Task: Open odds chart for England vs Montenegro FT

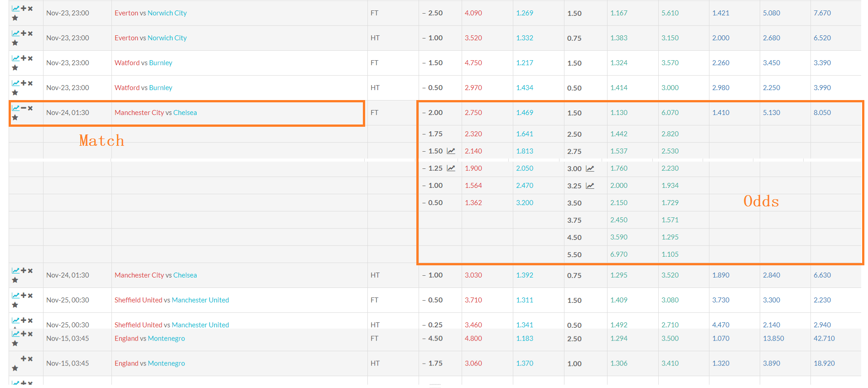Action: [15, 334]
